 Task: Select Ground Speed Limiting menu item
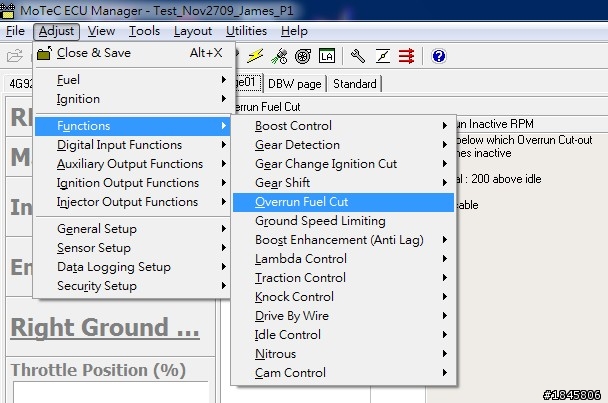point(343,221)
